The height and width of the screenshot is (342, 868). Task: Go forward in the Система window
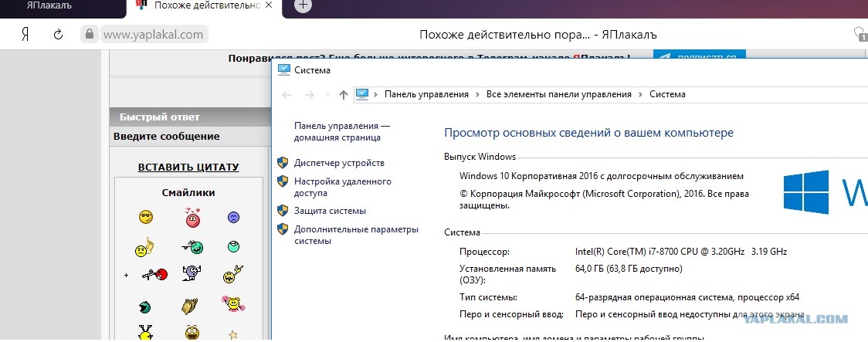click(x=310, y=95)
